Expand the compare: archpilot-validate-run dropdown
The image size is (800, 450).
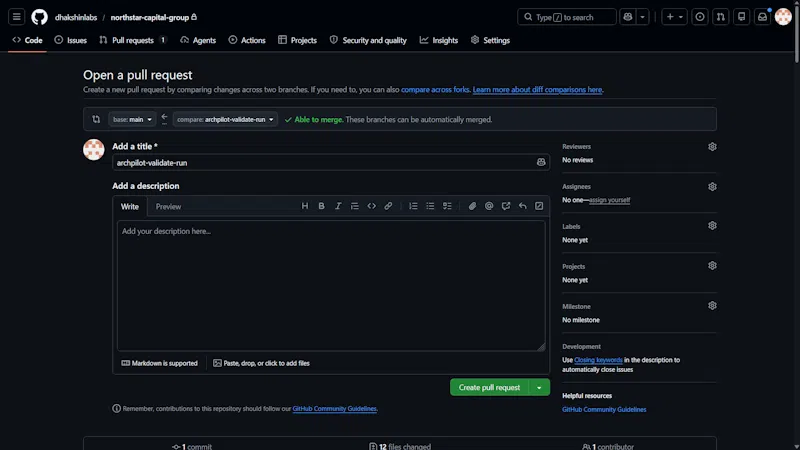click(225, 119)
